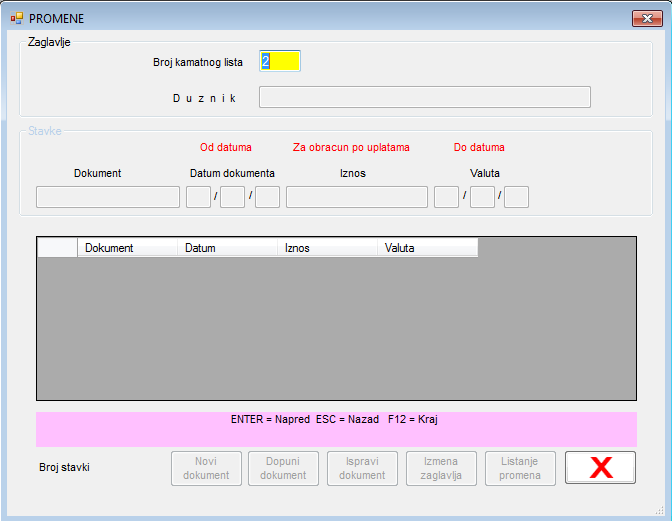Click the day box of Datum dokumenta

tap(198, 197)
